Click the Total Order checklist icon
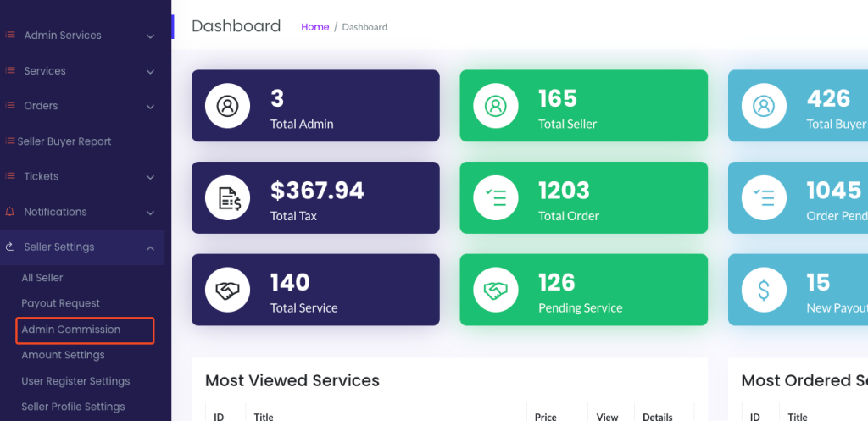The height and width of the screenshot is (421, 868). point(495,197)
